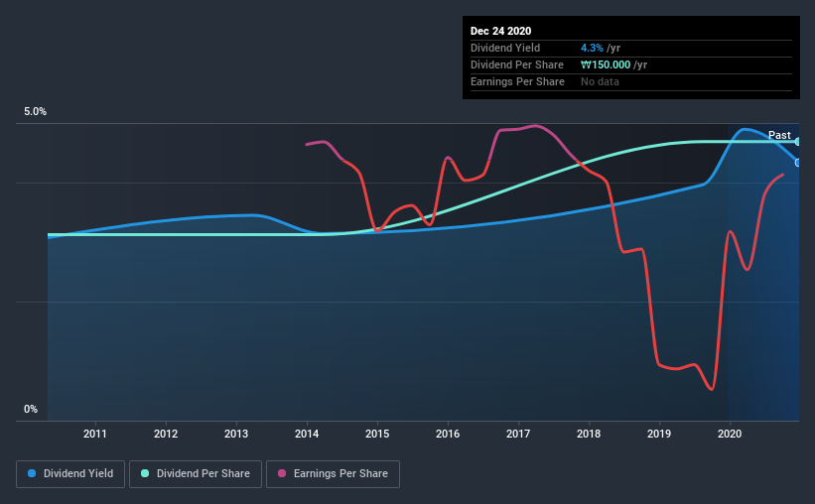Click the 4.3% dividend yield value
815x504 pixels.
[592, 48]
